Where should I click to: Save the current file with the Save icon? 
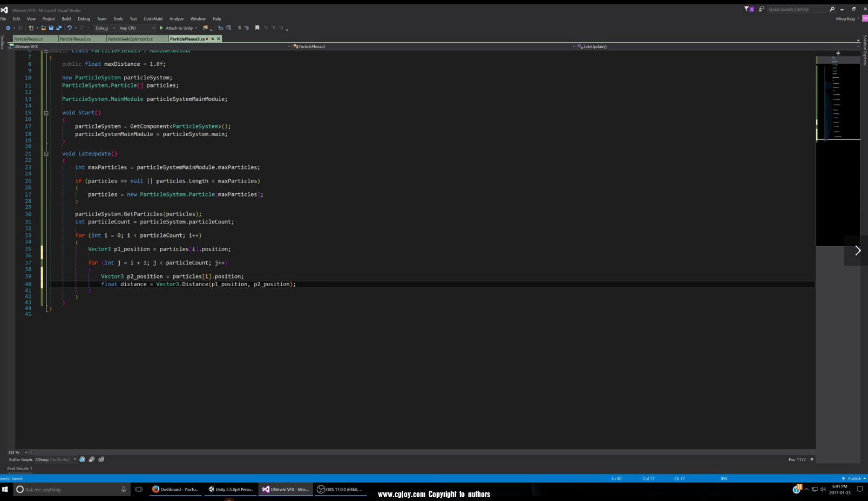tap(51, 28)
